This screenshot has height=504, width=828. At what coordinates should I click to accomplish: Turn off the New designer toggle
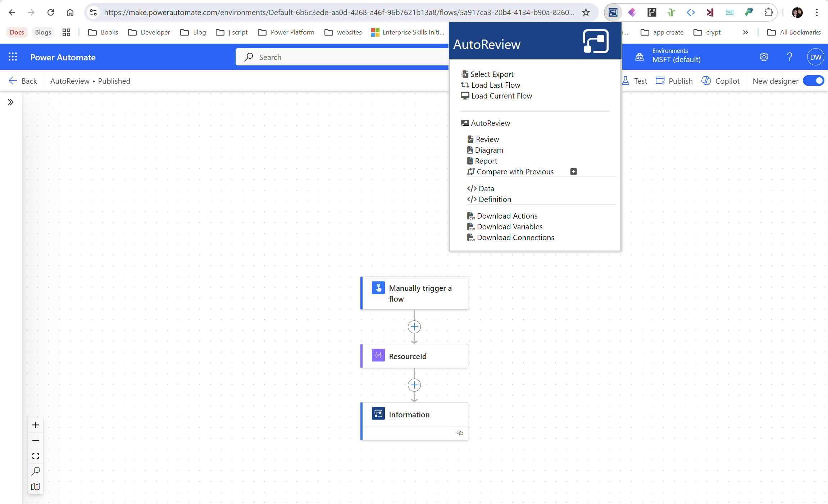[x=814, y=81]
